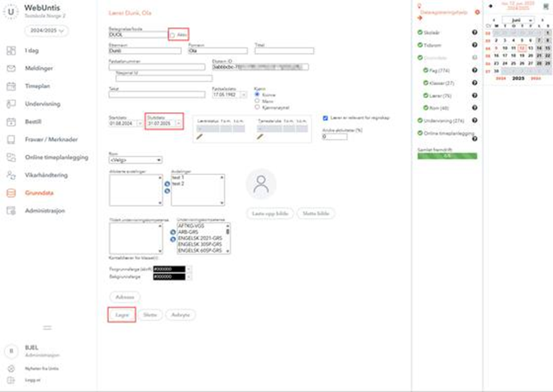Uncheck Lærer er relevant for regnskap
This screenshot has width=553, height=392.
click(325, 118)
